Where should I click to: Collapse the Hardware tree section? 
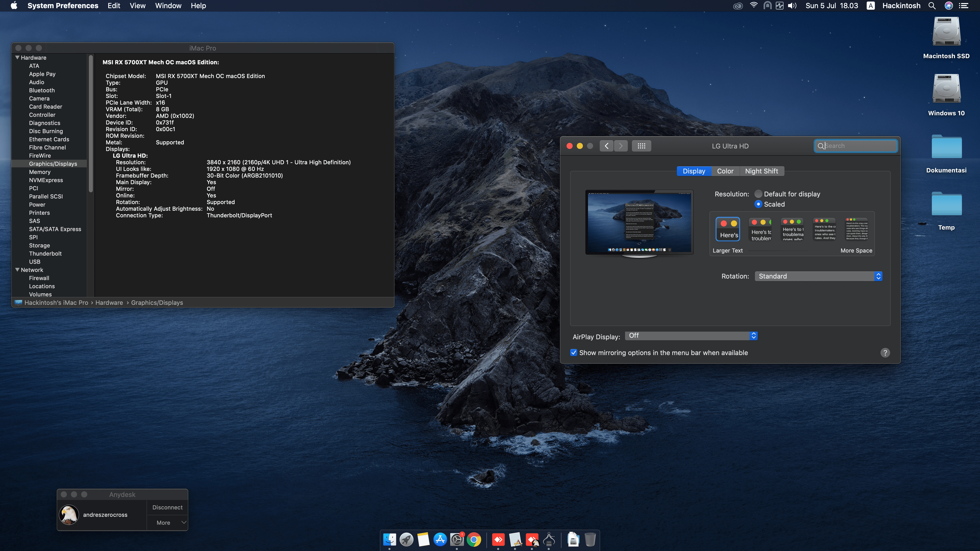pyautogui.click(x=18, y=58)
